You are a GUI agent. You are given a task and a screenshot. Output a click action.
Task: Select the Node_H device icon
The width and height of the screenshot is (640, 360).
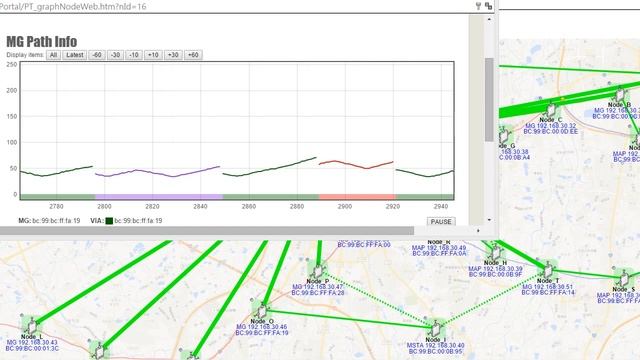click(495, 252)
